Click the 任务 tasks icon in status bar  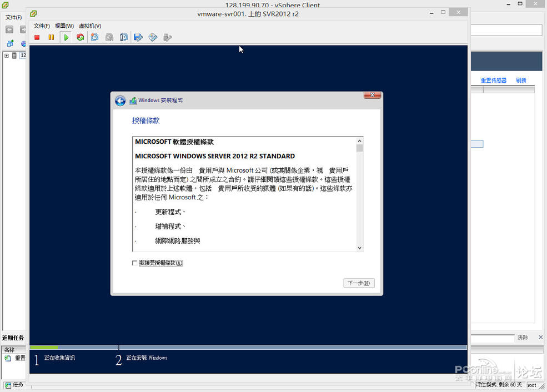coord(8,385)
